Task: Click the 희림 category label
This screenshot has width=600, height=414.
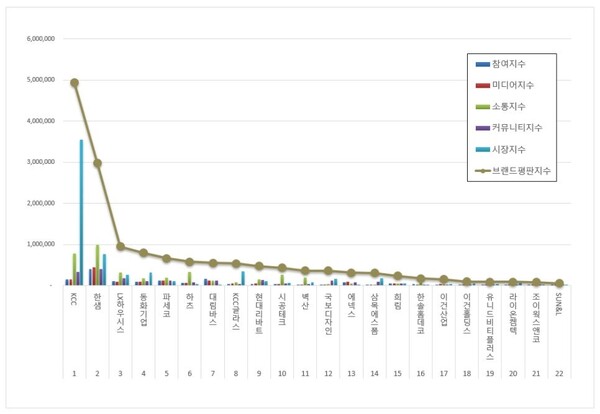Action: (398, 301)
